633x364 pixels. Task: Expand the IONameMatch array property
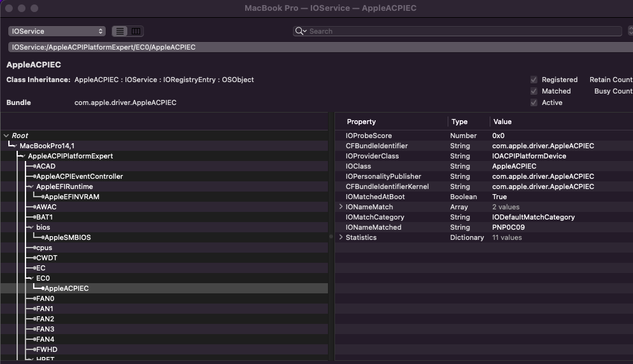coord(341,207)
